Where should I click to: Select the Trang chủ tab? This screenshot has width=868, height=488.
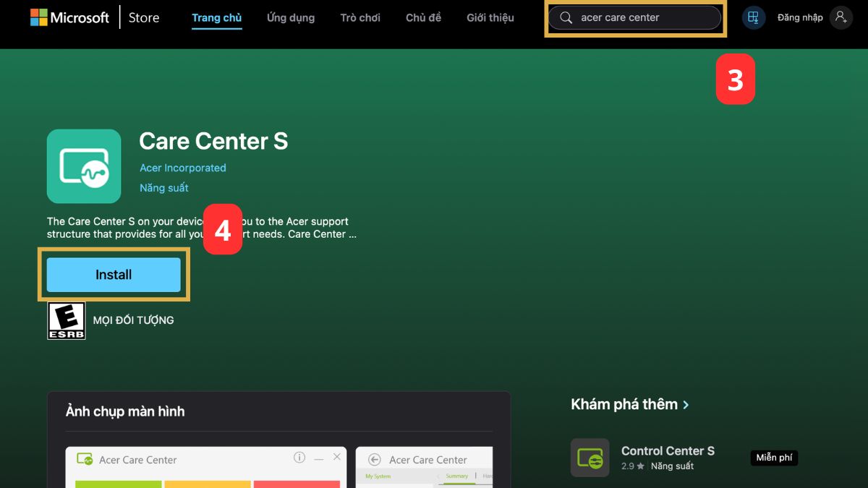217,17
